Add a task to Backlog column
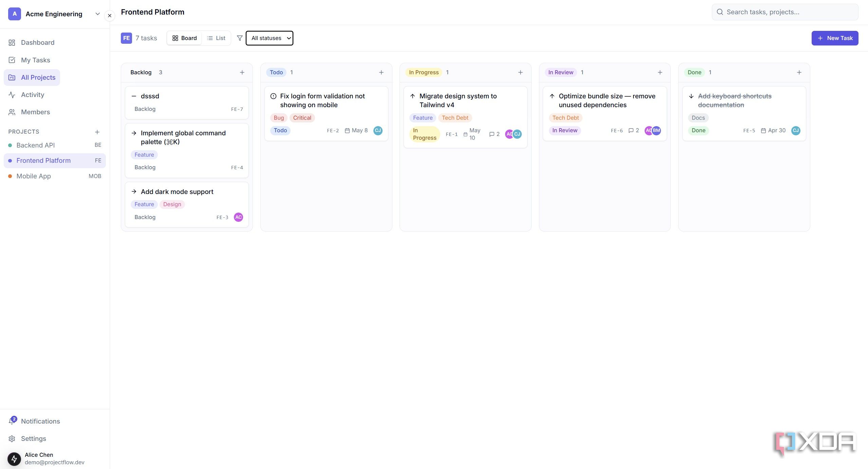 (242, 72)
